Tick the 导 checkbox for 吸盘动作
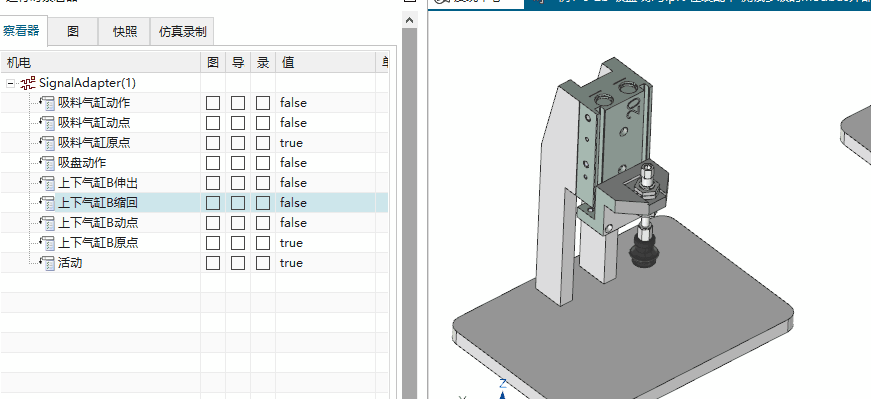 pyautogui.click(x=238, y=163)
